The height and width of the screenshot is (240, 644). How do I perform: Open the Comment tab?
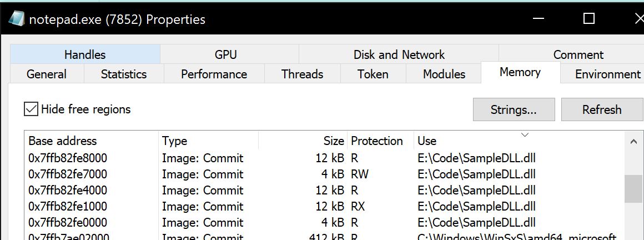coord(578,54)
